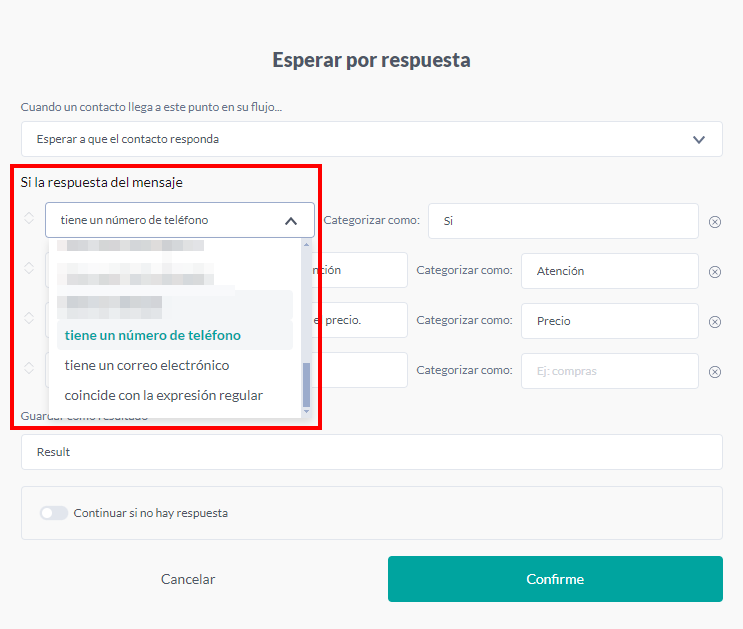743x629 pixels.
Task: Remove the Precio category rule row
Action: [715, 322]
